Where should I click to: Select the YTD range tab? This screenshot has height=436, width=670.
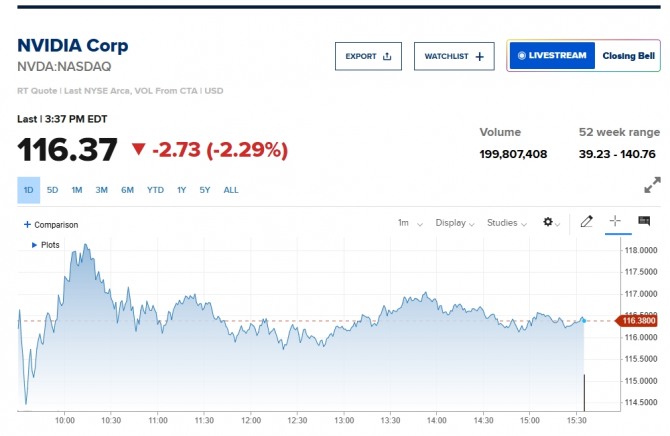tap(155, 190)
